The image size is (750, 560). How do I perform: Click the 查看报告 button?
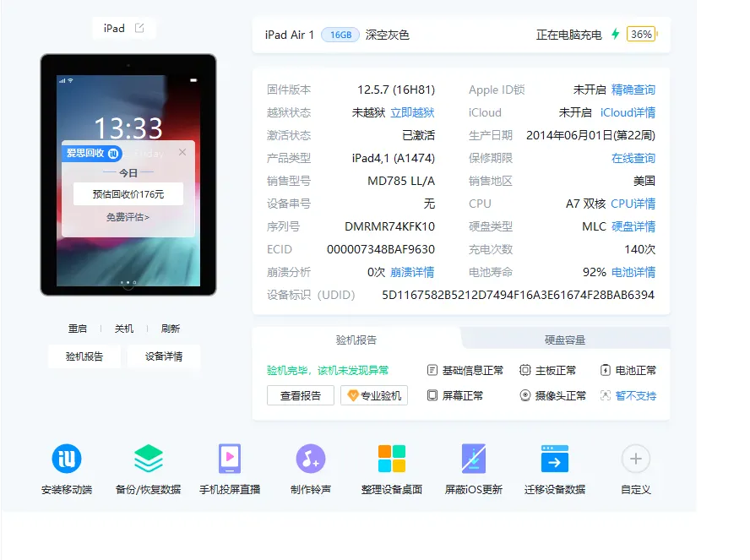[301, 395]
